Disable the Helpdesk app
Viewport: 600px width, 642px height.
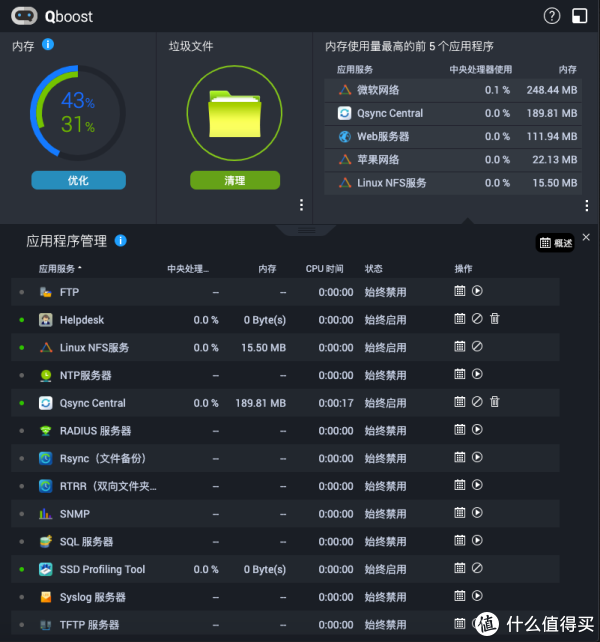477,319
